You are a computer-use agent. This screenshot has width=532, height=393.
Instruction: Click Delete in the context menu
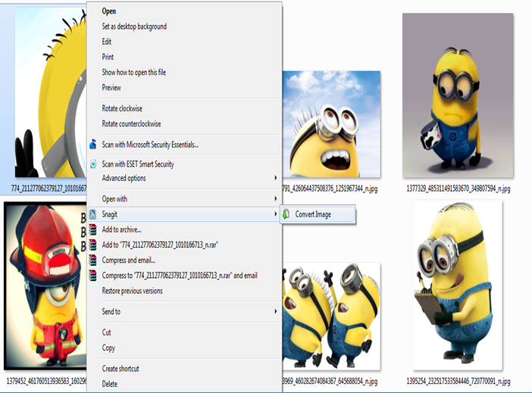(110, 384)
